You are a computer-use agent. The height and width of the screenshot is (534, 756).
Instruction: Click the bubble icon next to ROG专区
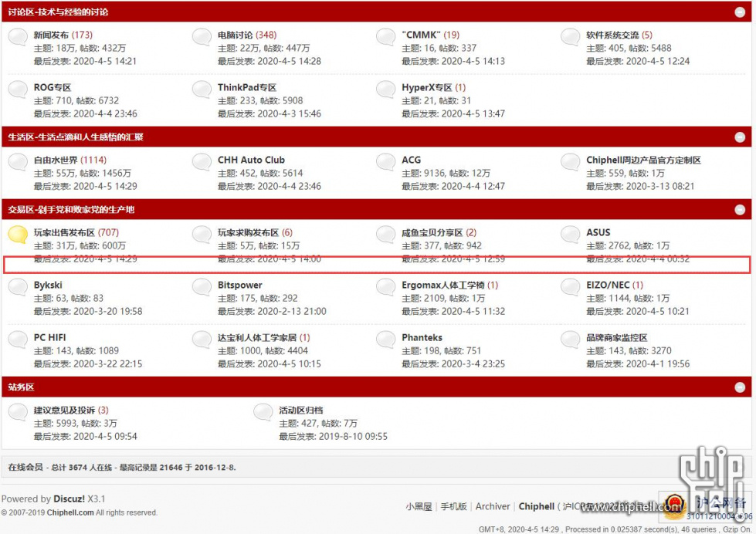[x=18, y=90]
